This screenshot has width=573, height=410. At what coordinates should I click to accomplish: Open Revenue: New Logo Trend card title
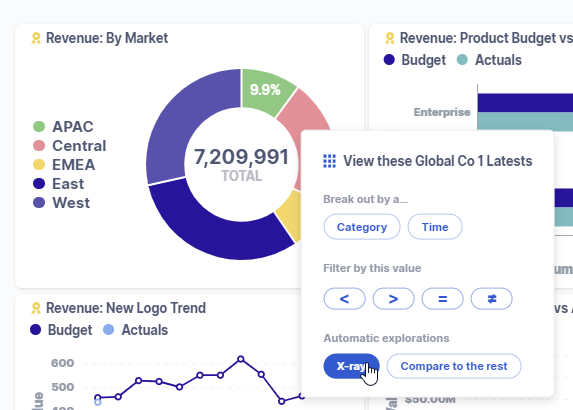tap(126, 308)
